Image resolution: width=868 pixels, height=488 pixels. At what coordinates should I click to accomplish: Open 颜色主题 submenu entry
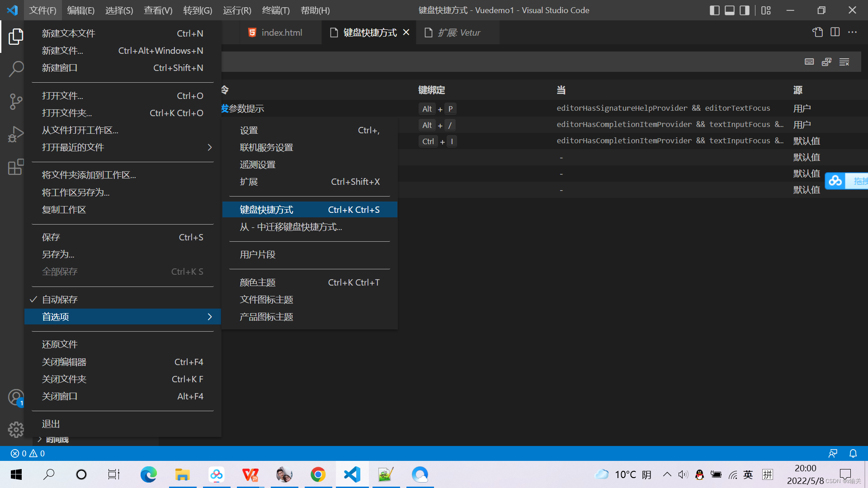tap(310, 282)
